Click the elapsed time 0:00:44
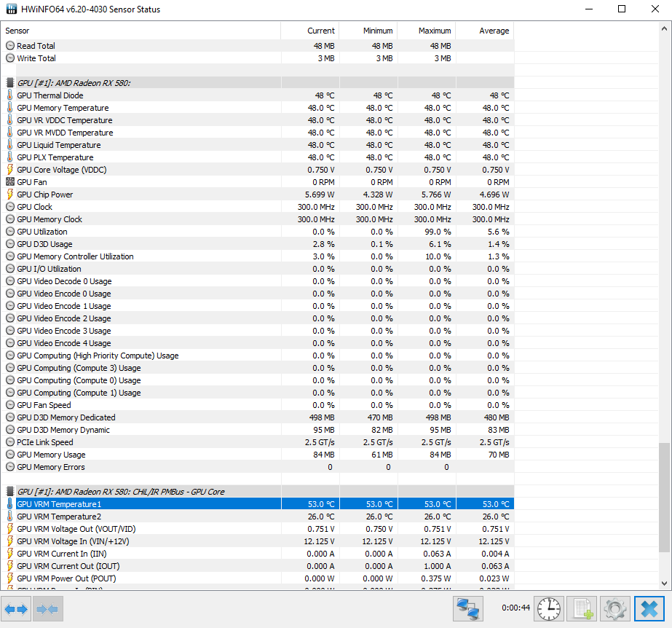Image resolution: width=672 pixels, height=628 pixels. point(516,608)
